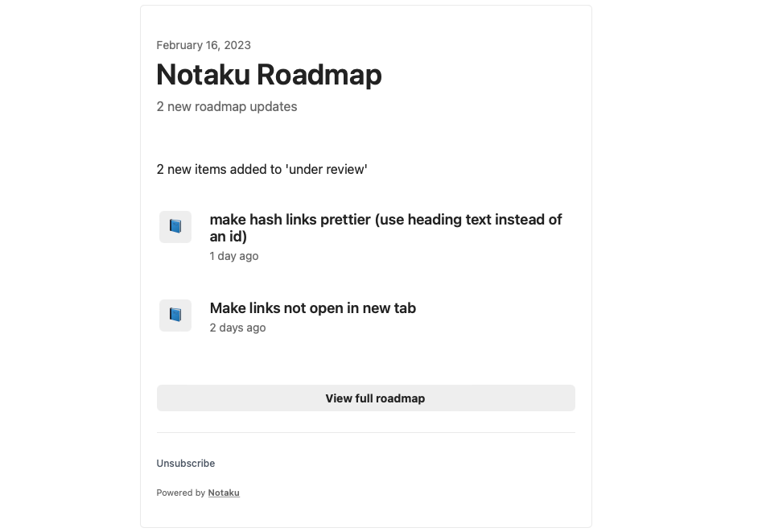This screenshot has width=758, height=532.
Task: Select the '2 days ago' timestamp
Action: 237,328
